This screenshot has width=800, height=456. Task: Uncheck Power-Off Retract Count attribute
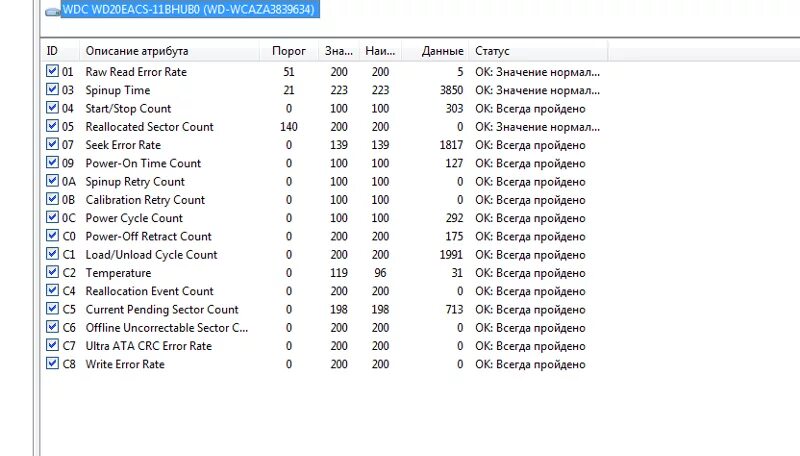[x=52, y=235]
